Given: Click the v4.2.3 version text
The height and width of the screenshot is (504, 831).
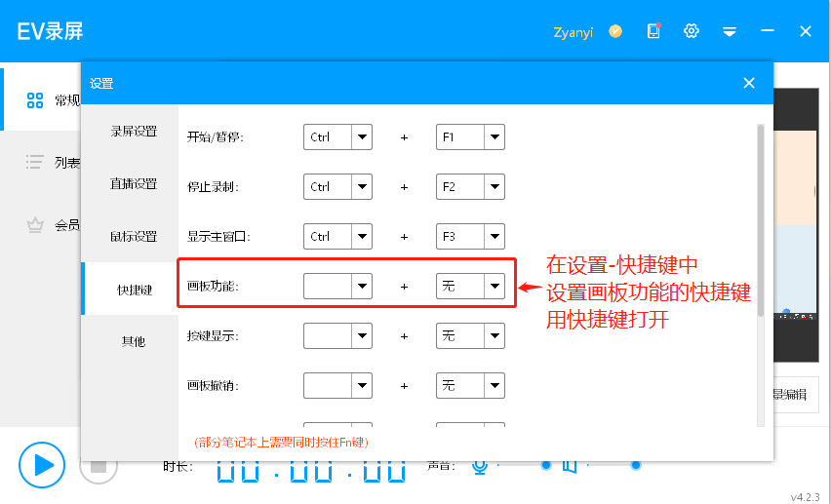Looking at the screenshot, I should click(x=805, y=497).
